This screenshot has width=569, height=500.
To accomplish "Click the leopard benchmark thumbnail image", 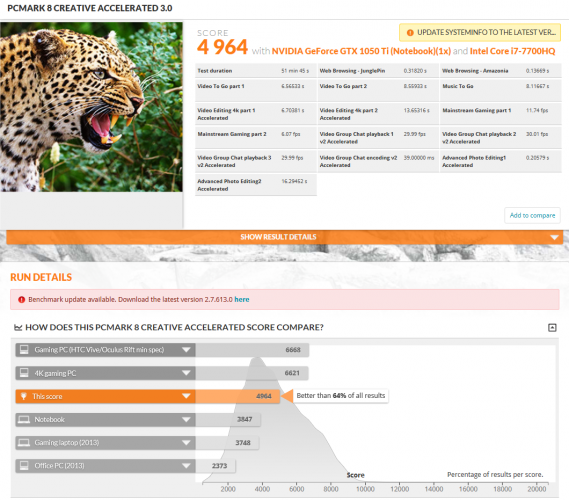I will (x=91, y=107).
